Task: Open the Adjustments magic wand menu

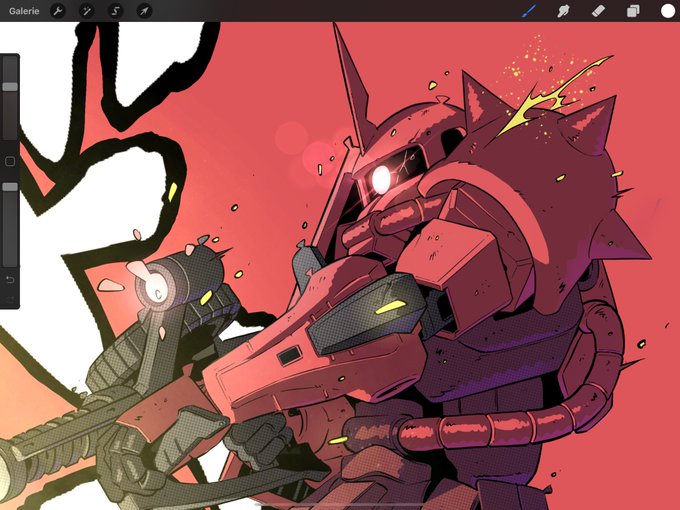Action: pyautogui.click(x=87, y=11)
